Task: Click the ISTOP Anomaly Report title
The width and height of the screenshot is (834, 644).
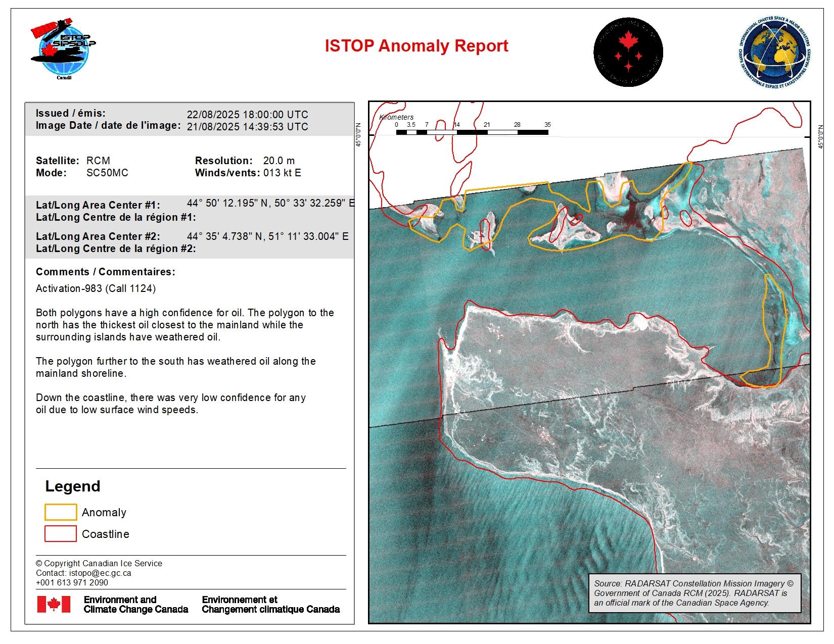Action: tap(416, 46)
